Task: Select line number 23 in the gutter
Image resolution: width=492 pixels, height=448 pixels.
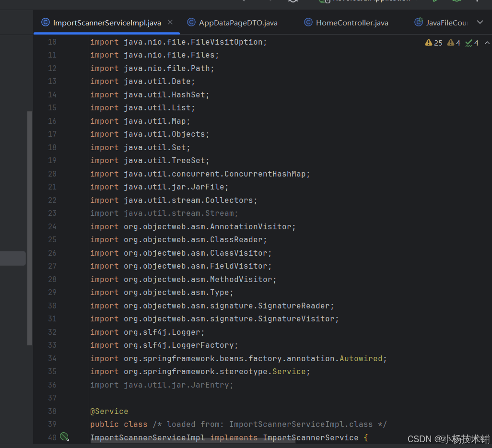Action: click(52, 213)
